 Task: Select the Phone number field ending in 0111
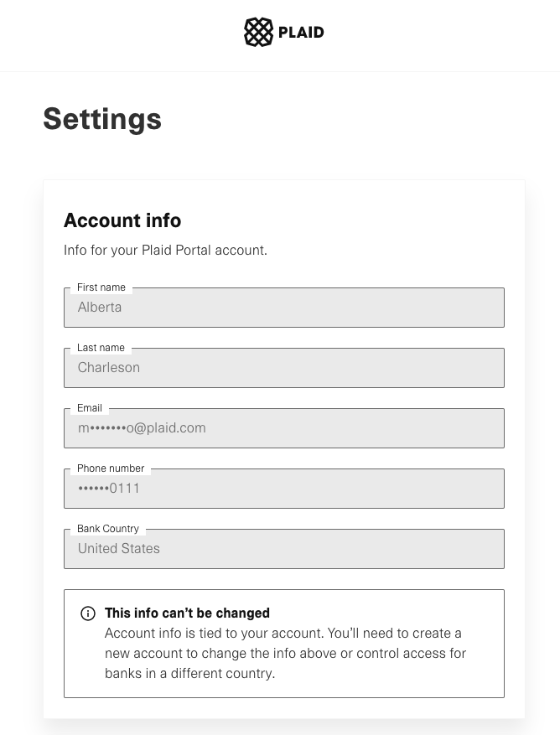pyautogui.click(x=283, y=489)
